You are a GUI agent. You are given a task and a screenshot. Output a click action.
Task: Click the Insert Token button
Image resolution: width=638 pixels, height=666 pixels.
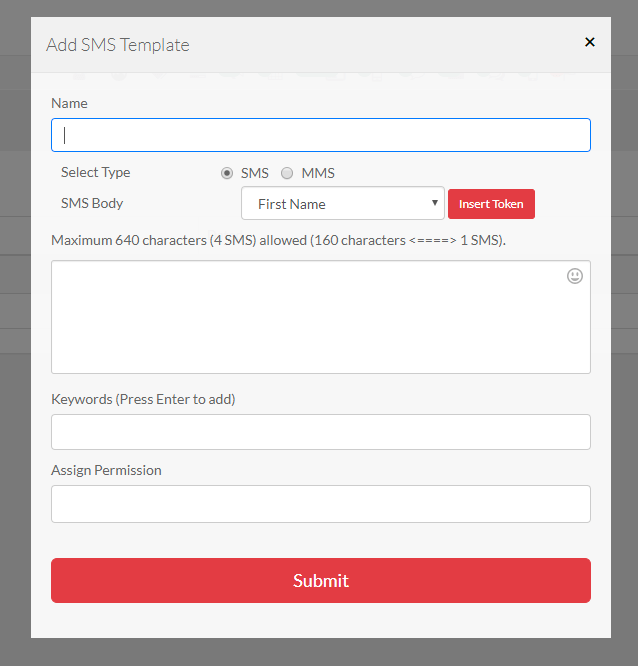491,204
